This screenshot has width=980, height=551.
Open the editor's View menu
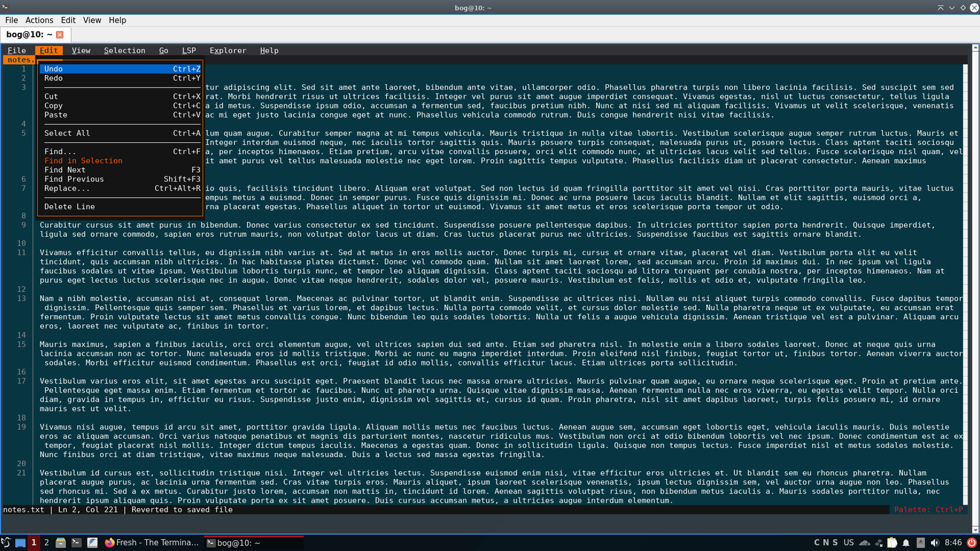[x=81, y=50]
